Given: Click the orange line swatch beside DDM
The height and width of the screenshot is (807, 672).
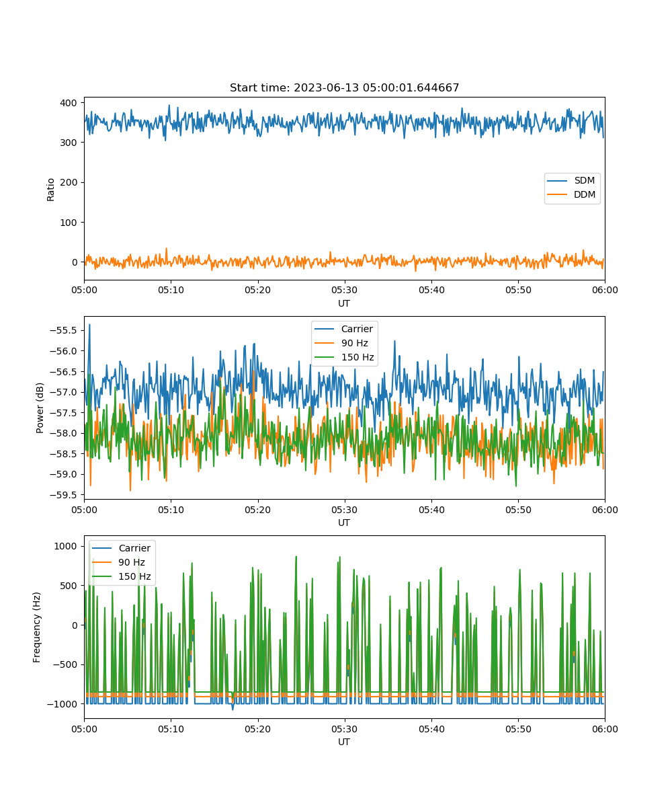Looking at the screenshot, I should pyautogui.click(x=558, y=195).
